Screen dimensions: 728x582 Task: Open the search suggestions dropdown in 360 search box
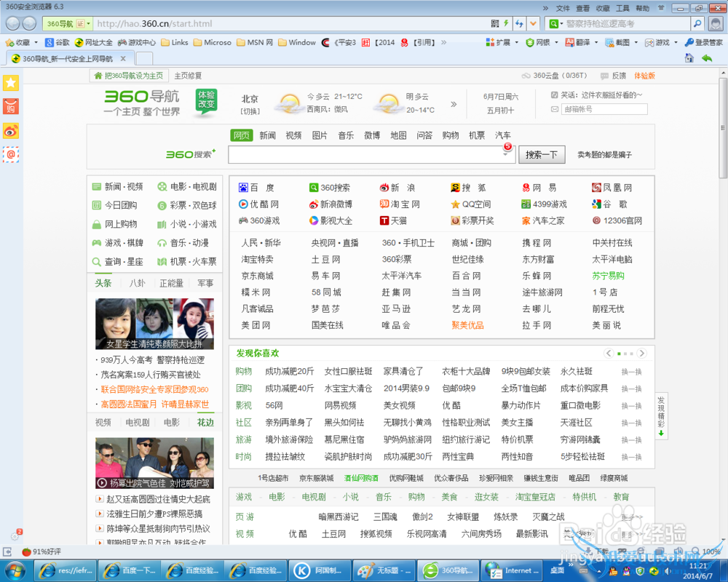click(505, 155)
